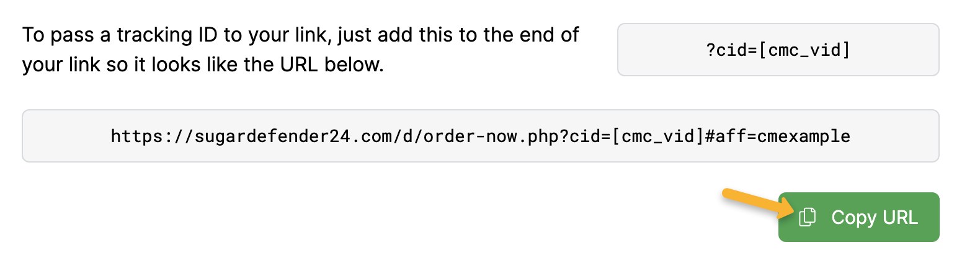Click "[cmc_vid]" in the small parameter box

804,50
